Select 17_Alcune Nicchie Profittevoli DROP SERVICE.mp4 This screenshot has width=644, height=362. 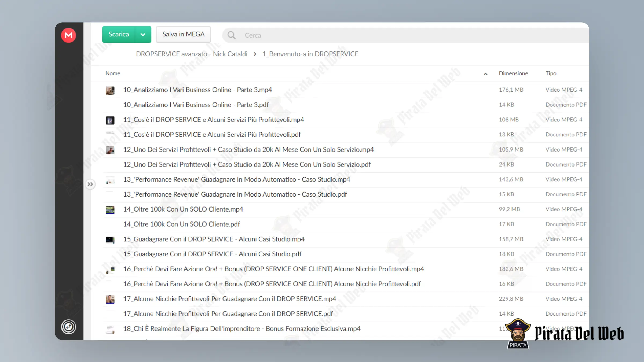(229, 299)
